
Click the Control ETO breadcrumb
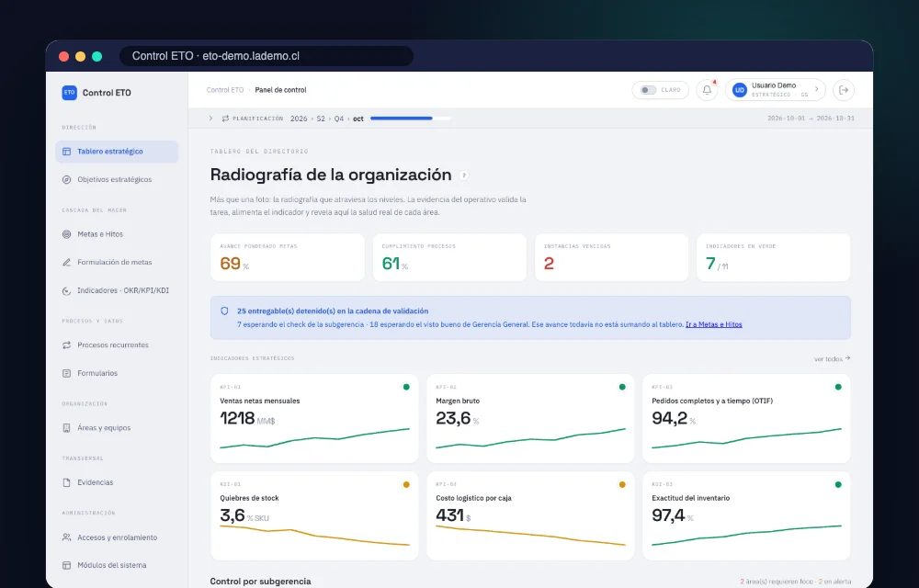pos(225,90)
